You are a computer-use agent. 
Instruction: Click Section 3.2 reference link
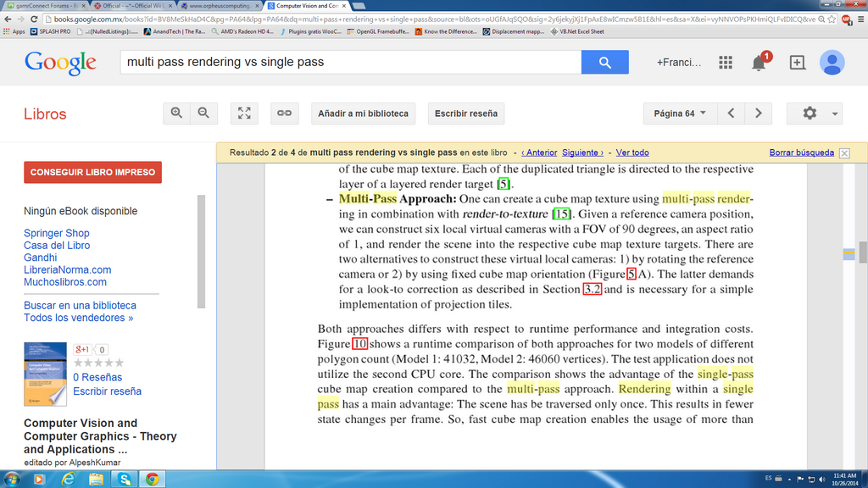[592, 290]
